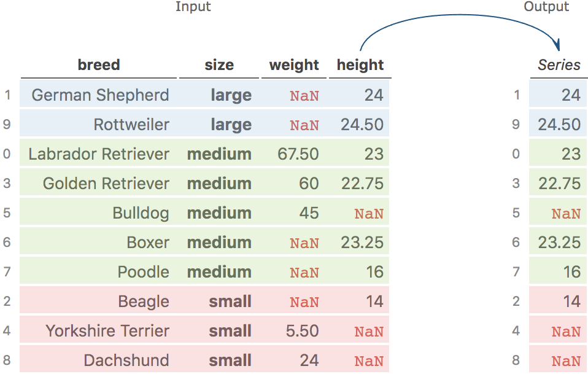This screenshot has height=374, width=588.
Task: Click the 'German Shepherd' breed cell
Action: coord(100,95)
